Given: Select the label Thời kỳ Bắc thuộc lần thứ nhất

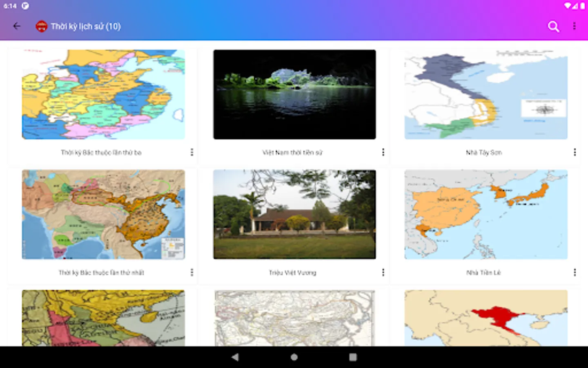Looking at the screenshot, I should [101, 273].
